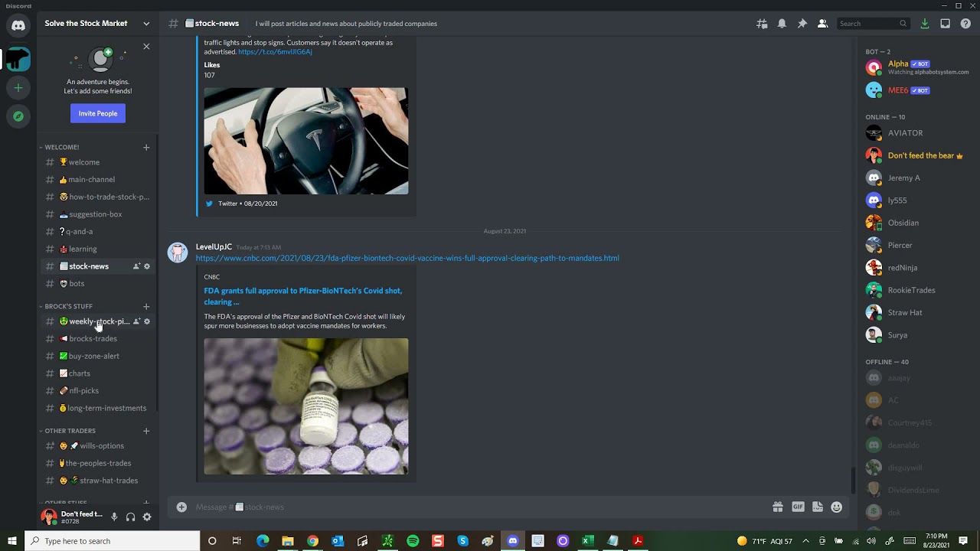Image resolution: width=980 pixels, height=551 pixels.
Task: Toggle headphones deafen in user panel
Action: [130, 517]
